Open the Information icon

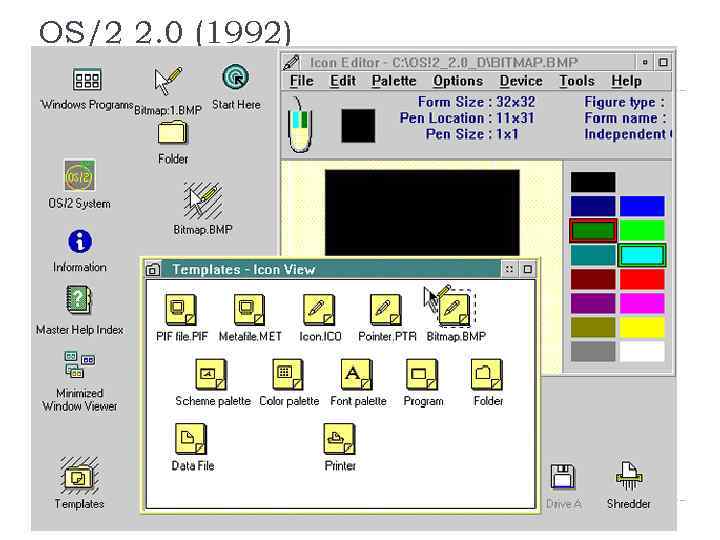tap(80, 242)
